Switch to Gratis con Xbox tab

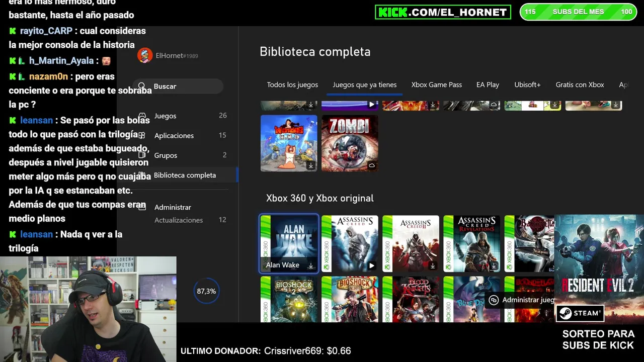pos(580,84)
